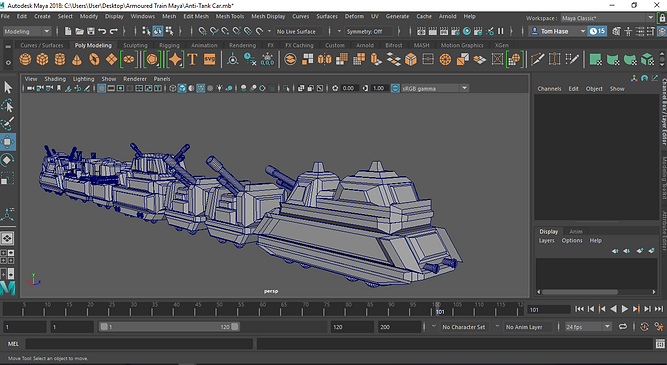Create a Polygon Cone from shelf
667x365 pixels.
click(x=77, y=60)
